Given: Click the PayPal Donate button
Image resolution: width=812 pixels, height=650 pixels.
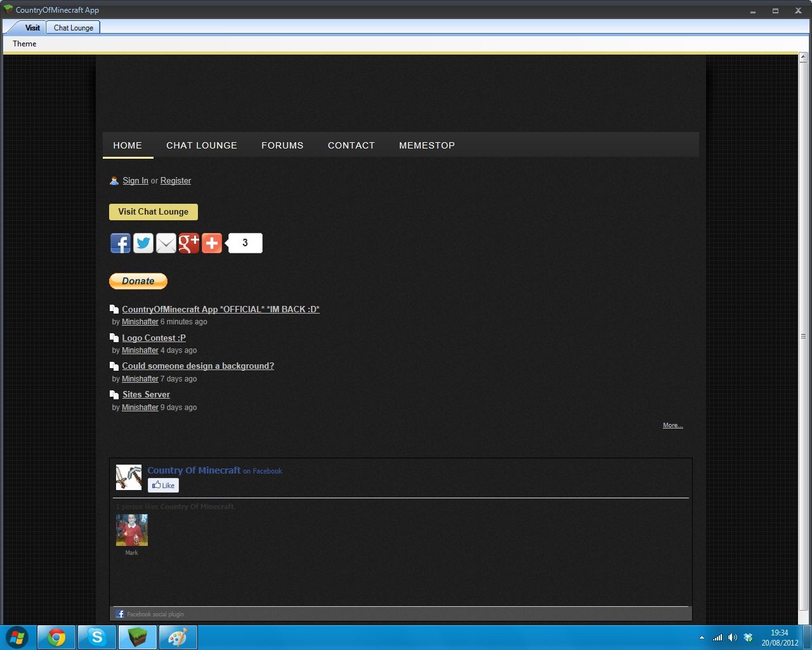Looking at the screenshot, I should (138, 281).
